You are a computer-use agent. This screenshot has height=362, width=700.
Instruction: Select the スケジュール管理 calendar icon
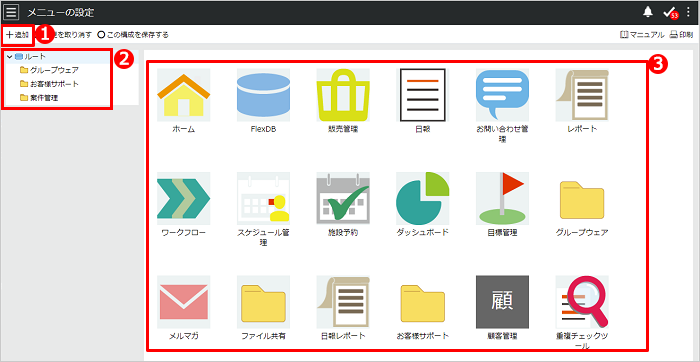[263, 198]
